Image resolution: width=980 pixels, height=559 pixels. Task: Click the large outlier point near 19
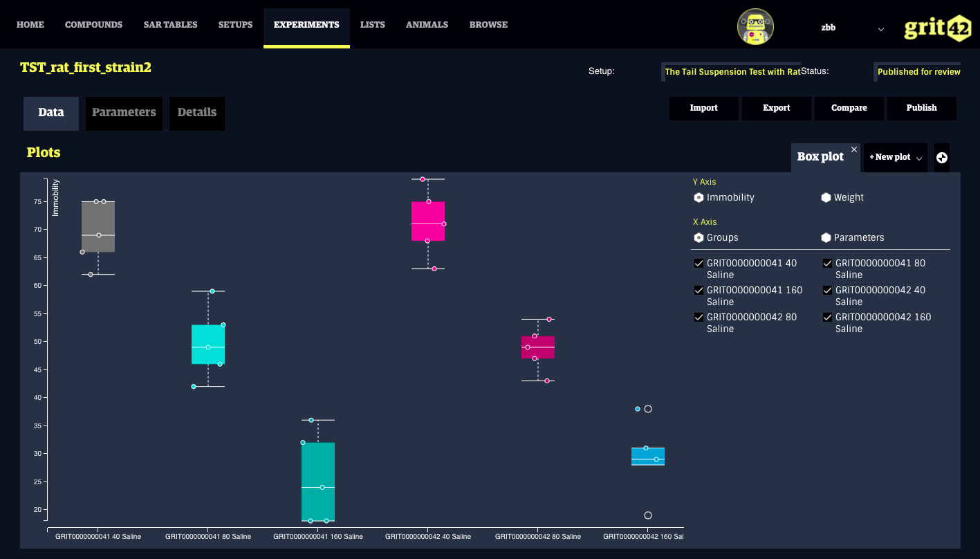pyautogui.click(x=648, y=515)
